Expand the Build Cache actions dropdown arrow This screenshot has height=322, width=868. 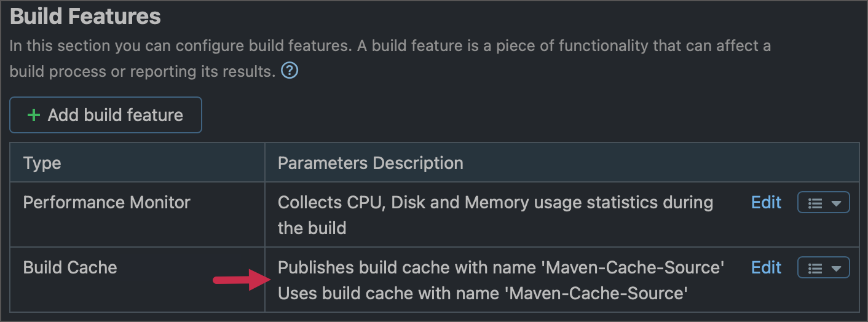pos(835,268)
